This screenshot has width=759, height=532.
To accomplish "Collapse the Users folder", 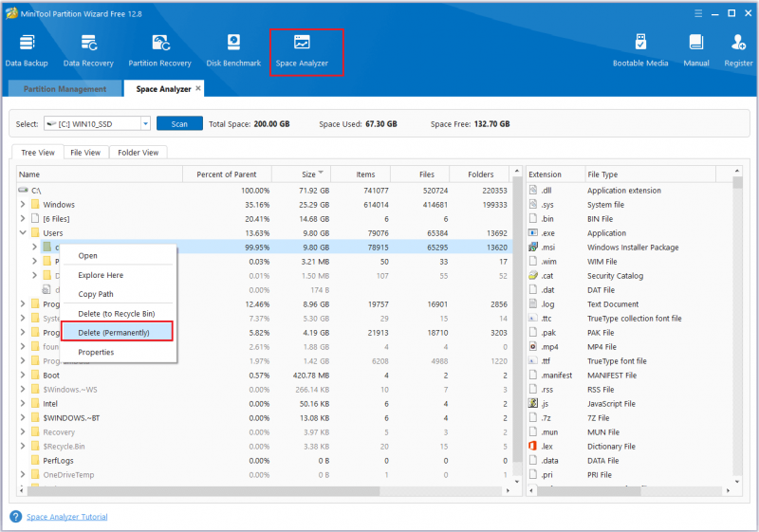I will pos(23,232).
